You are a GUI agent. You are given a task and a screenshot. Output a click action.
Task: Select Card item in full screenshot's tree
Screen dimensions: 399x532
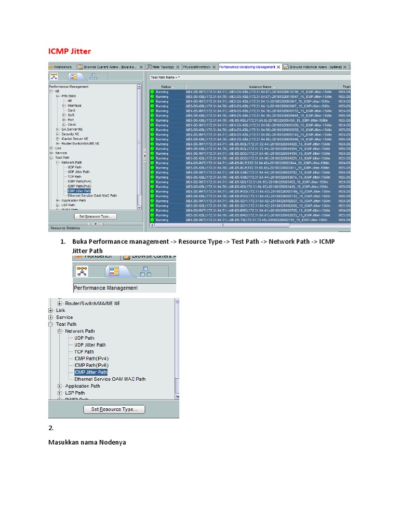[x=71, y=110]
